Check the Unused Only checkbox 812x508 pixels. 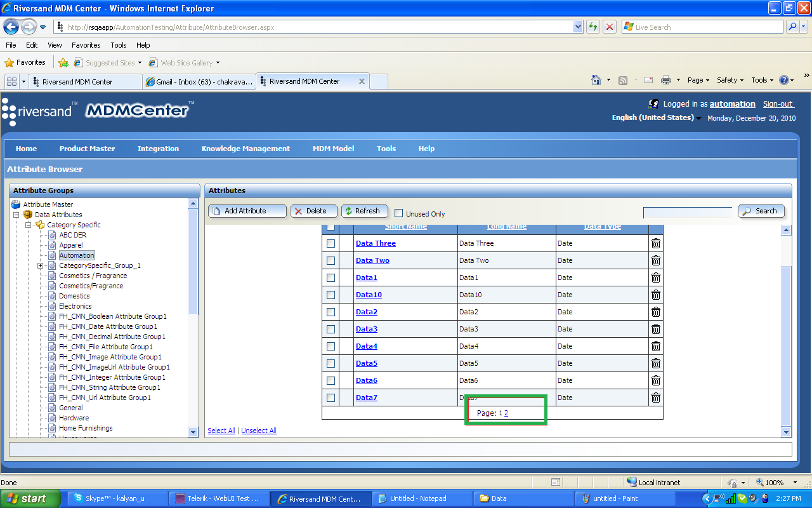[399, 213]
